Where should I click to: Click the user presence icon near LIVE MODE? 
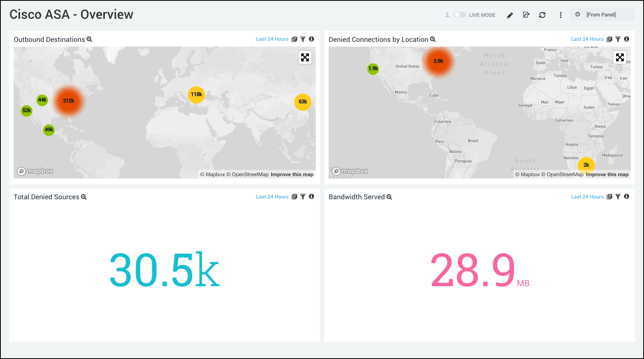tap(446, 14)
